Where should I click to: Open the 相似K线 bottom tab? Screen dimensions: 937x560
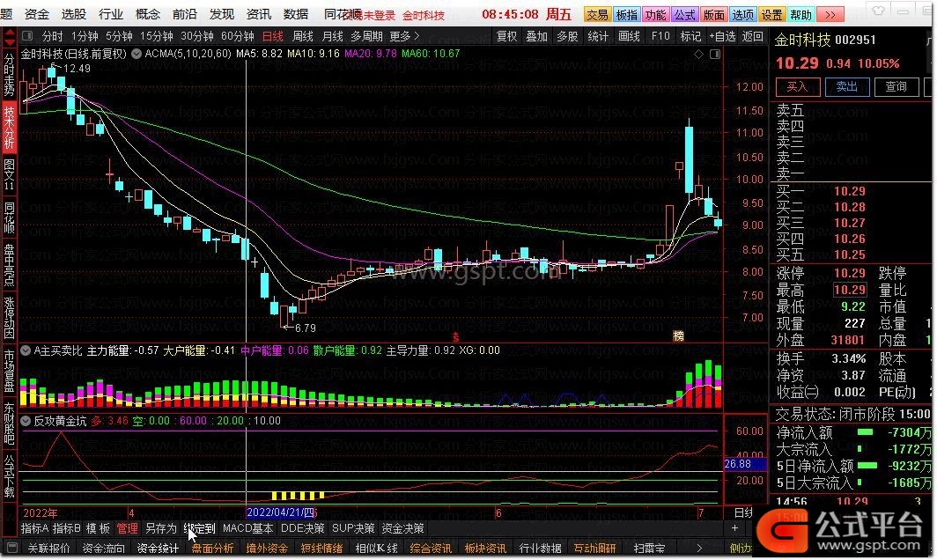click(377, 548)
